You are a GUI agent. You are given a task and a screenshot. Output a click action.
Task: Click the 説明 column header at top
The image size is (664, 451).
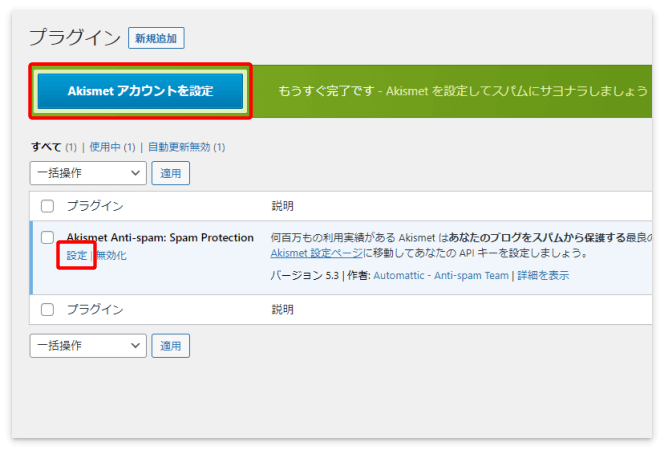tap(282, 206)
